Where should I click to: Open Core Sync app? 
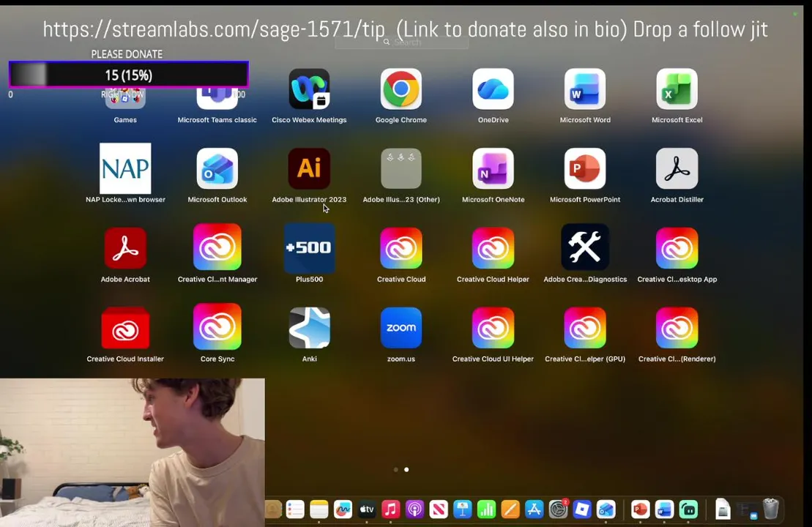(x=217, y=326)
